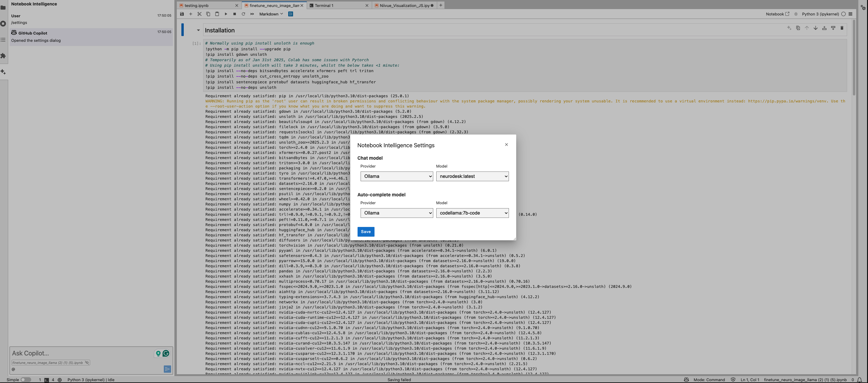868x383 pixels.
Task: Interrupt the kernel with stop icon
Action: point(235,14)
